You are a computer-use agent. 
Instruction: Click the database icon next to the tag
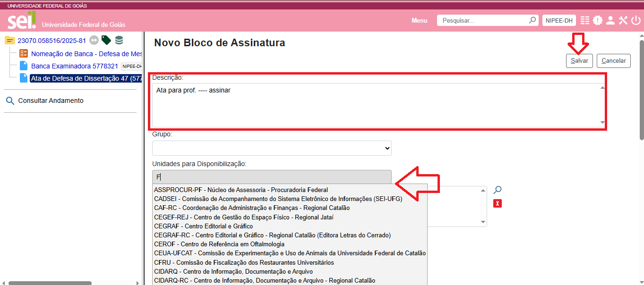(x=119, y=40)
